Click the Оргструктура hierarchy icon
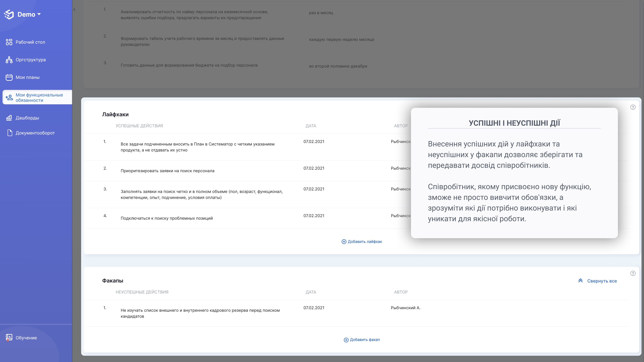This screenshot has width=644, height=362. tap(9, 60)
